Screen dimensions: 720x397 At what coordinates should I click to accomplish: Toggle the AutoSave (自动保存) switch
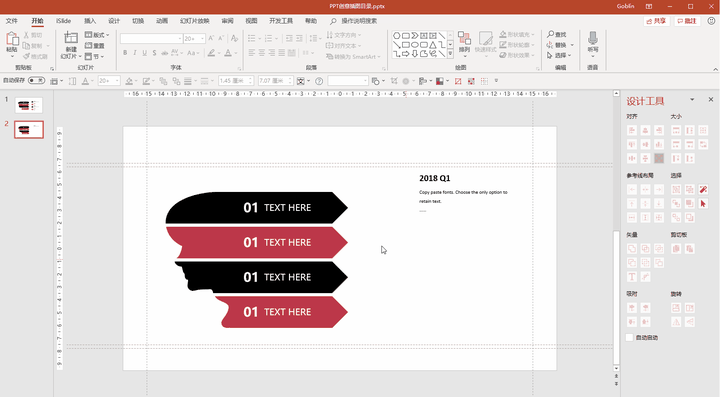click(x=36, y=81)
